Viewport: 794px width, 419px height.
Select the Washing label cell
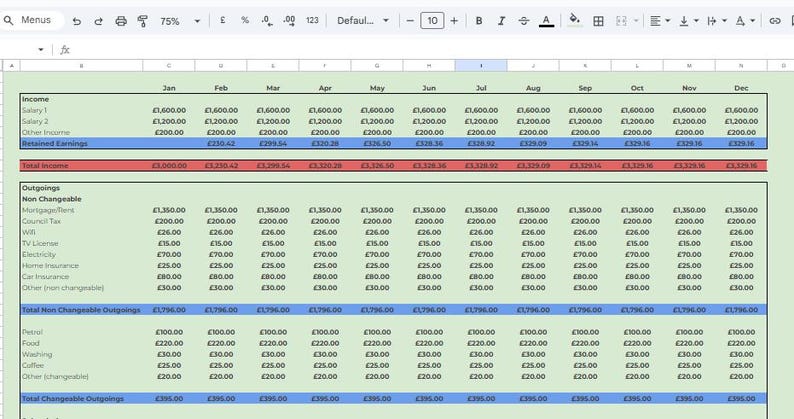tap(82, 354)
